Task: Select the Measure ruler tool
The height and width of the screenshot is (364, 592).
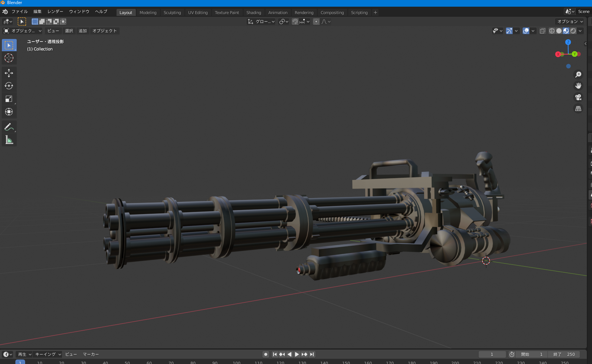Action: click(9, 140)
